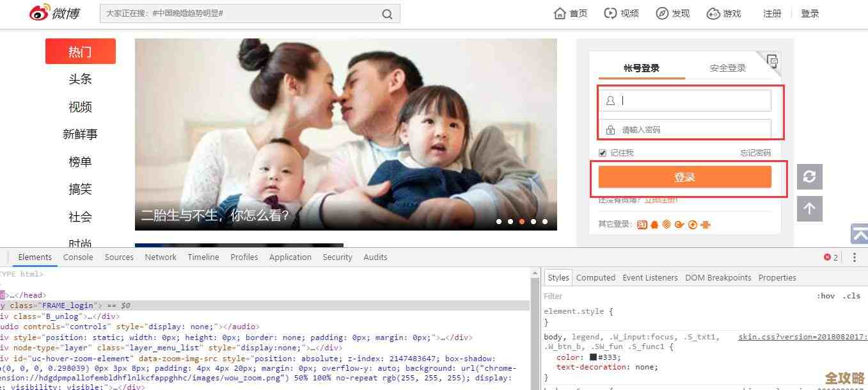Click the error counter icon in DevTools
868x390 pixels.
click(828, 257)
